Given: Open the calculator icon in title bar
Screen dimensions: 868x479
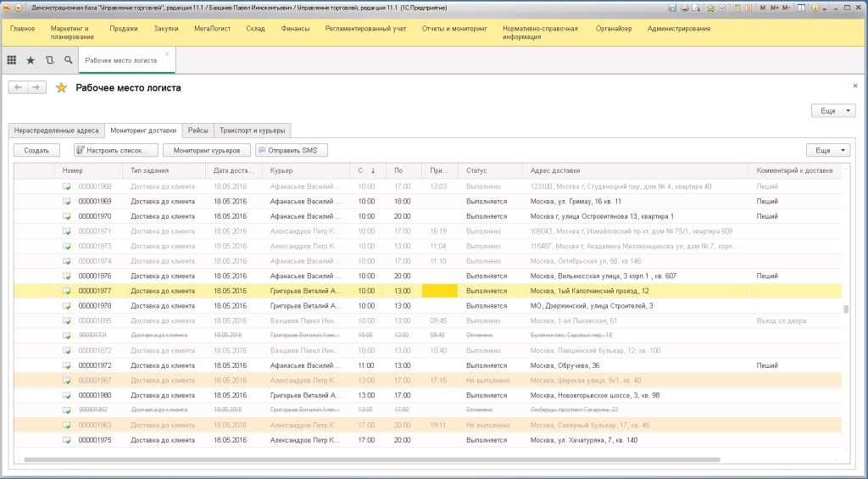Looking at the screenshot, I should pyautogui.click(x=737, y=8).
